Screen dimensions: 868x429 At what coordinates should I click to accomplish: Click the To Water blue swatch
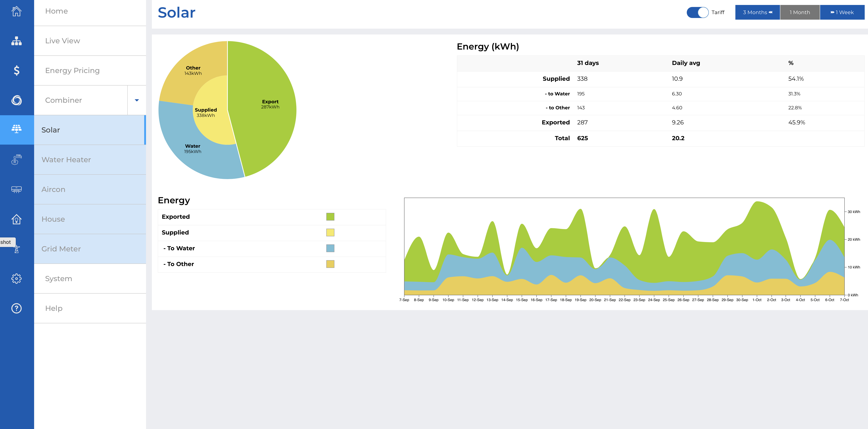tap(330, 248)
